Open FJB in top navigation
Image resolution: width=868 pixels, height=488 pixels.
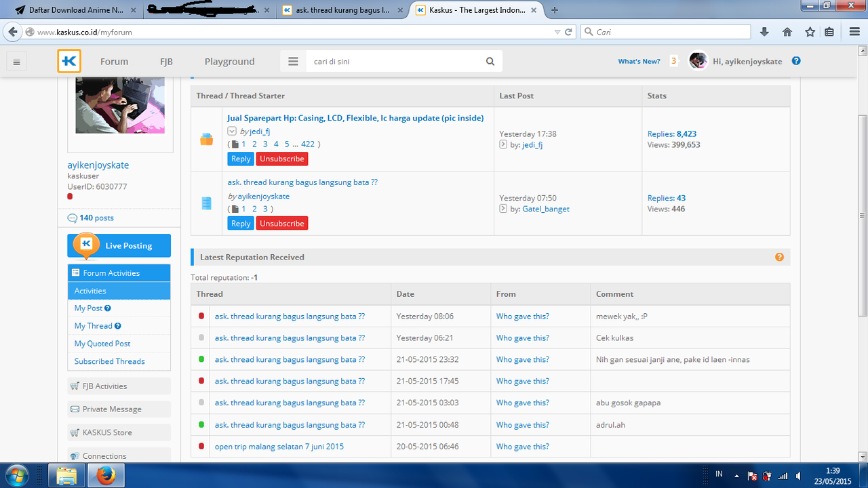(x=166, y=61)
